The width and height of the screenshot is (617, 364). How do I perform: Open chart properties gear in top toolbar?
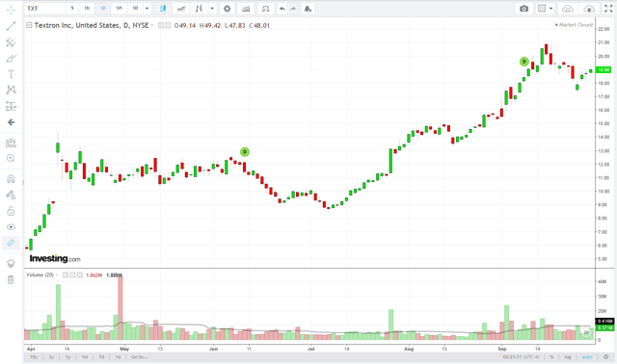tap(228, 9)
